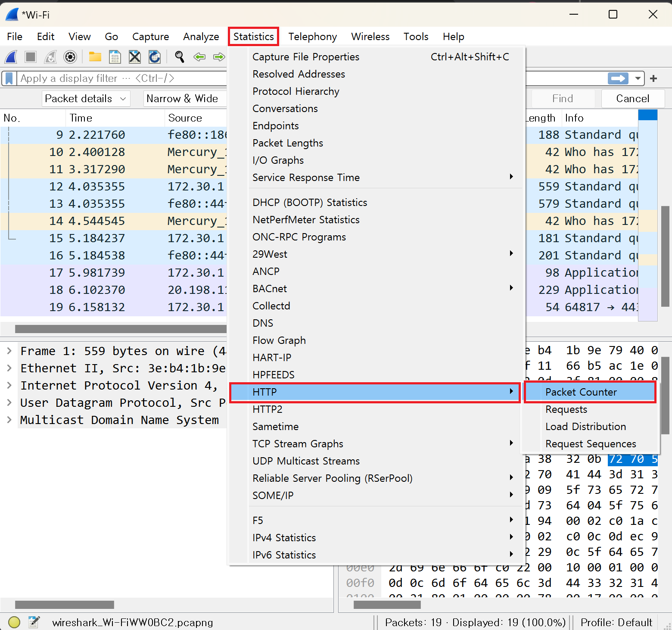
Task: Expand the Frame 1 tree row
Action: point(9,351)
